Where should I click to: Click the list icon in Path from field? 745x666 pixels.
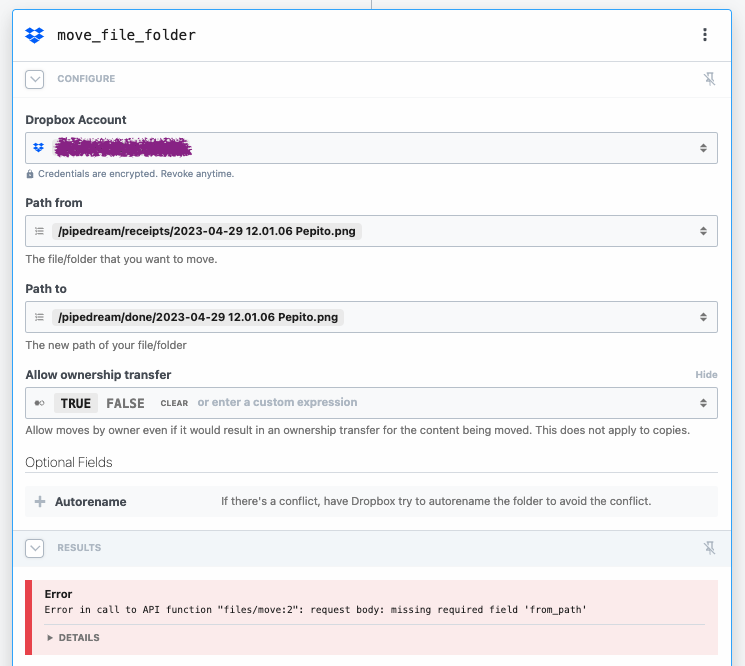tap(39, 231)
